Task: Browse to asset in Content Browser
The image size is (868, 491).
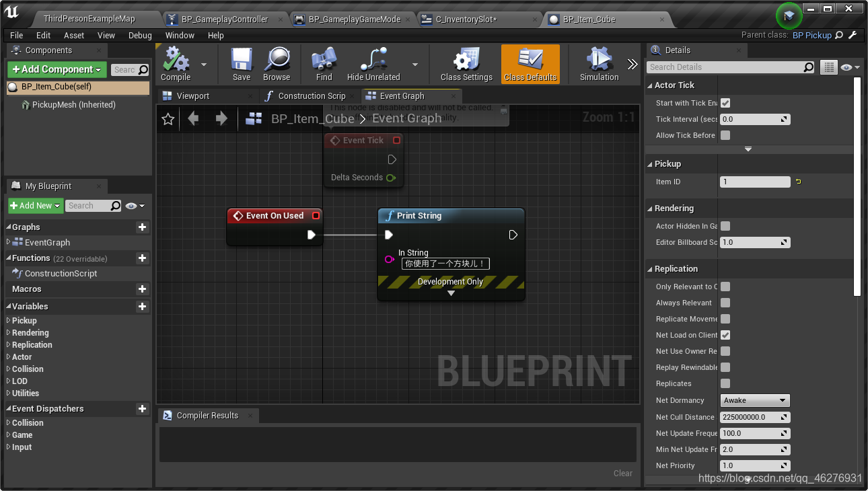Action: (x=277, y=65)
